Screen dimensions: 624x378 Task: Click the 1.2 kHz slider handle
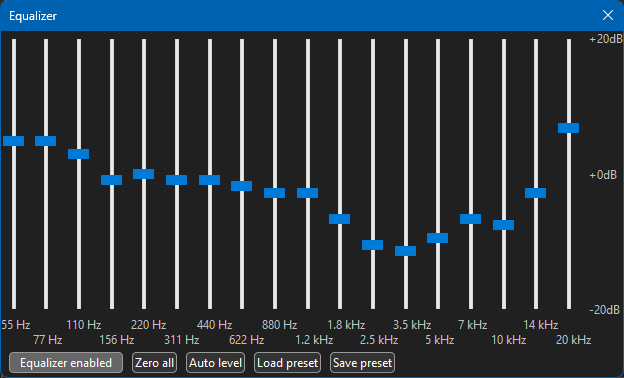pos(308,193)
